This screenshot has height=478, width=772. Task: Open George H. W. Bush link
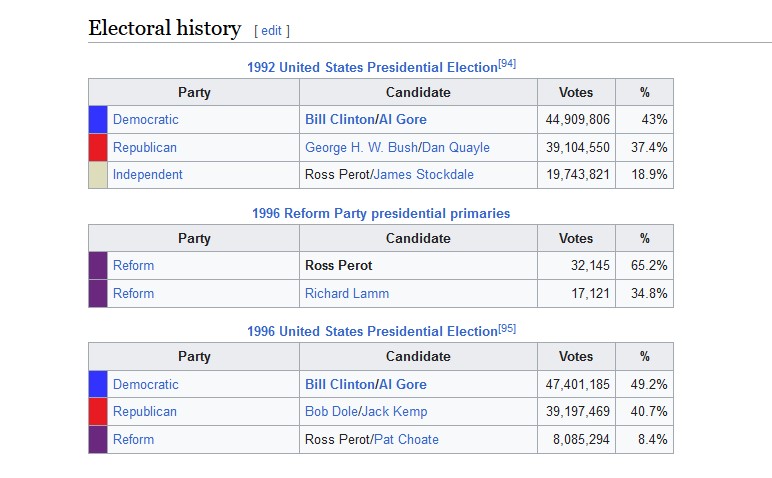coord(361,148)
